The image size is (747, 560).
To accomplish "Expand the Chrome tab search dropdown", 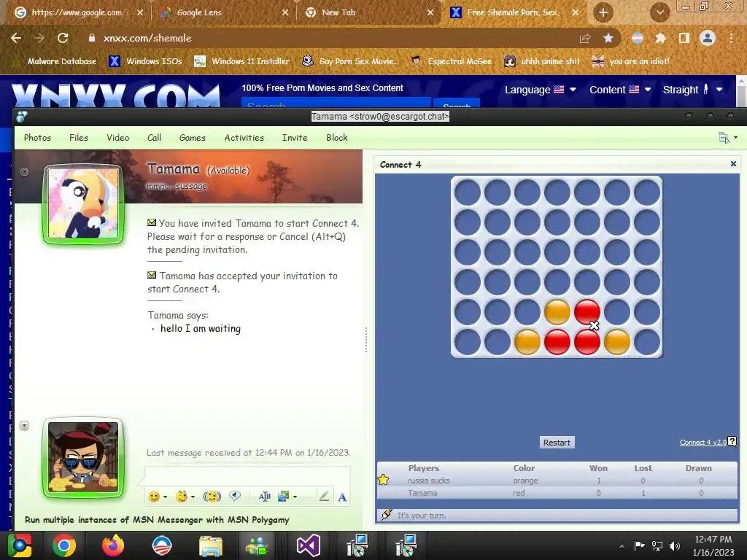I will [x=659, y=12].
